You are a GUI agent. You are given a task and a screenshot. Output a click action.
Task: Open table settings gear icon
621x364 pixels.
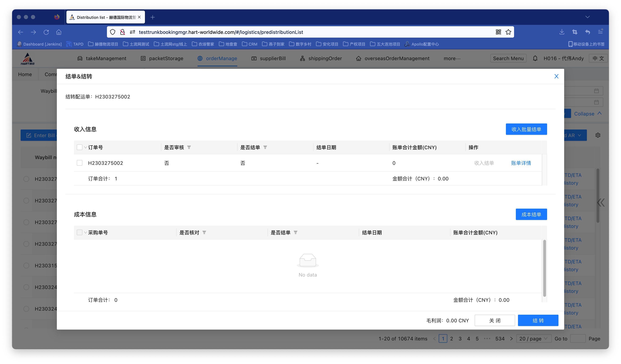pos(598,135)
